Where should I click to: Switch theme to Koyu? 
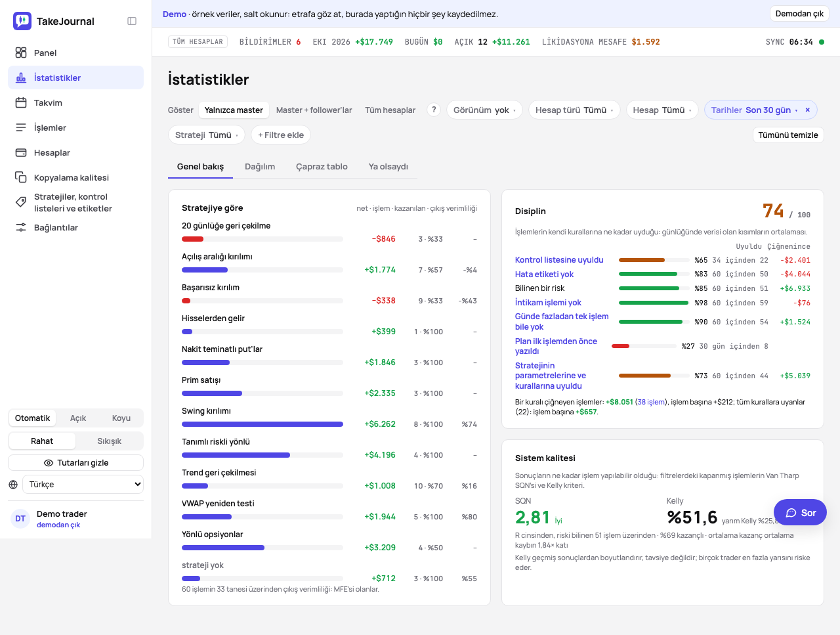point(121,418)
